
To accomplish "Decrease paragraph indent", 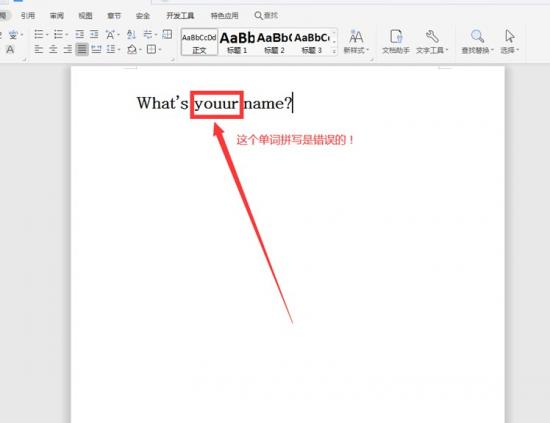I will pos(80,34).
